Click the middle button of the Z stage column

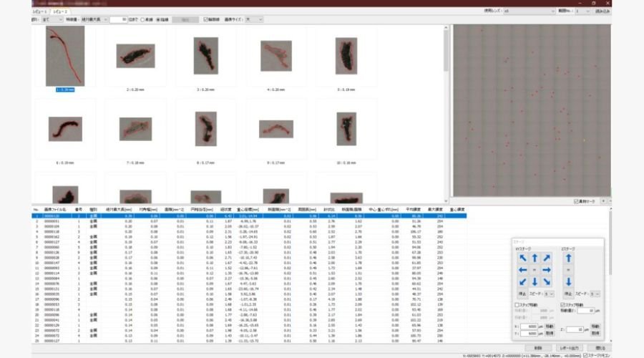pos(568,270)
